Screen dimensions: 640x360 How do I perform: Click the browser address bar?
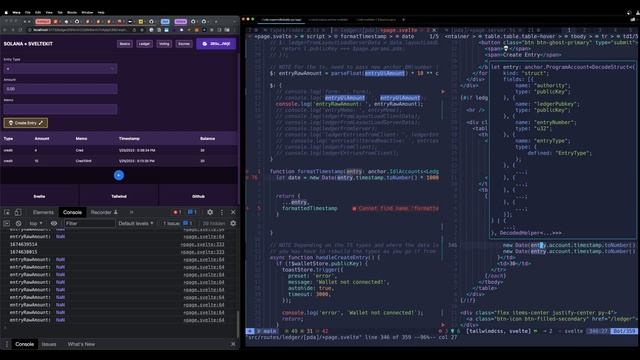coord(82,30)
